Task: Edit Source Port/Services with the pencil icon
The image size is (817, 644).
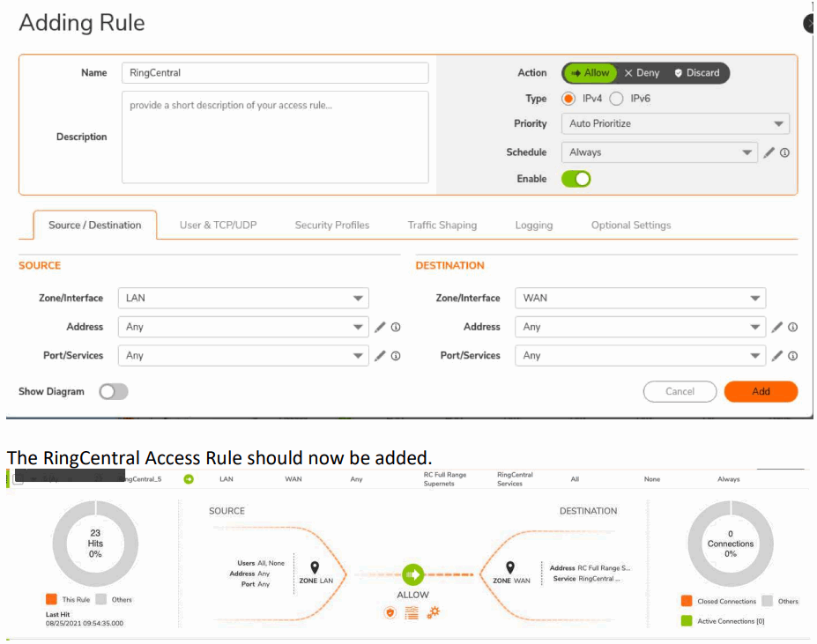Action: pos(380,356)
